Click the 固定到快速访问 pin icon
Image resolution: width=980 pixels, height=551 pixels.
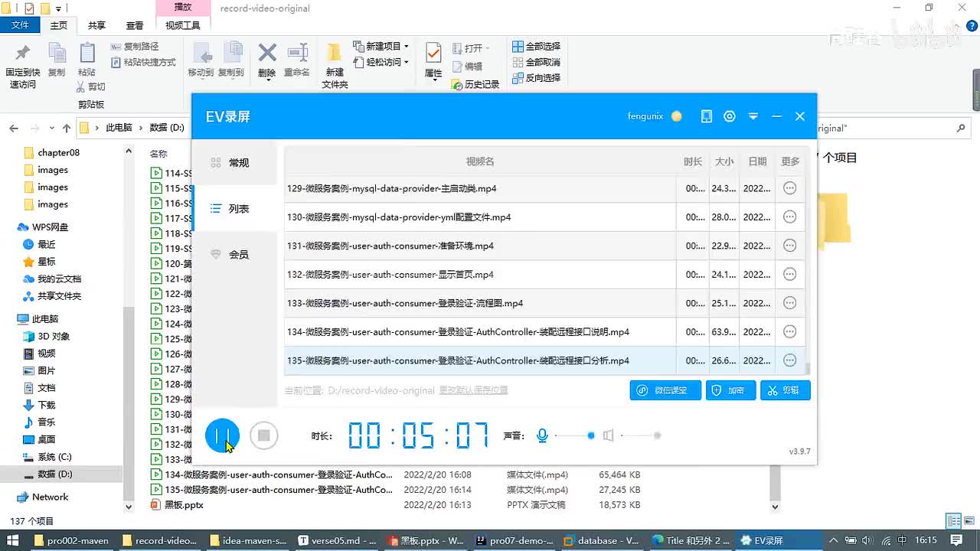[23, 53]
